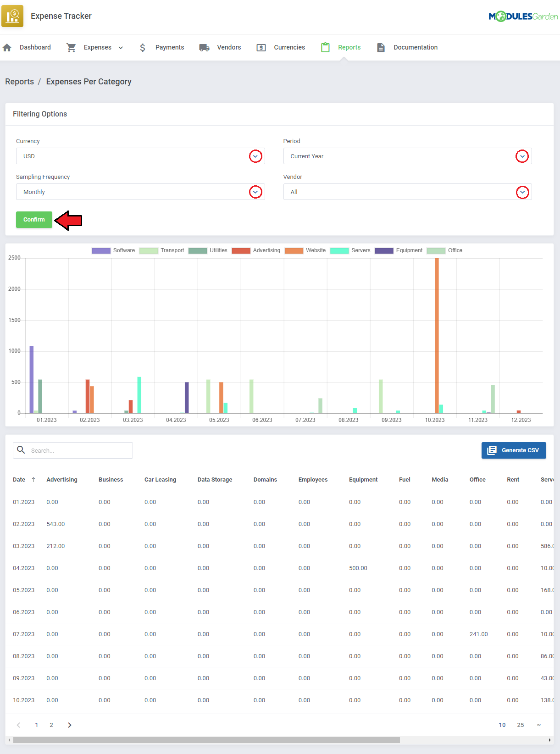Click the search magnifier icon
The image size is (560, 754).
[x=21, y=450]
